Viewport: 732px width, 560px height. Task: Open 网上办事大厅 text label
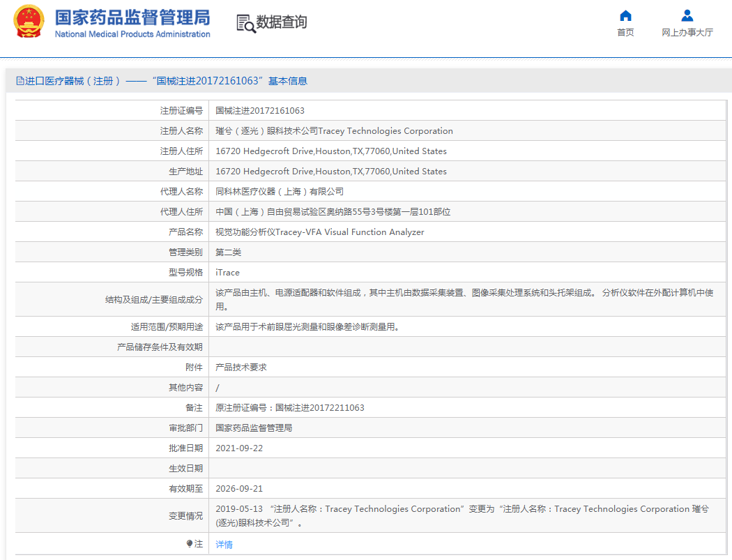pos(687,33)
